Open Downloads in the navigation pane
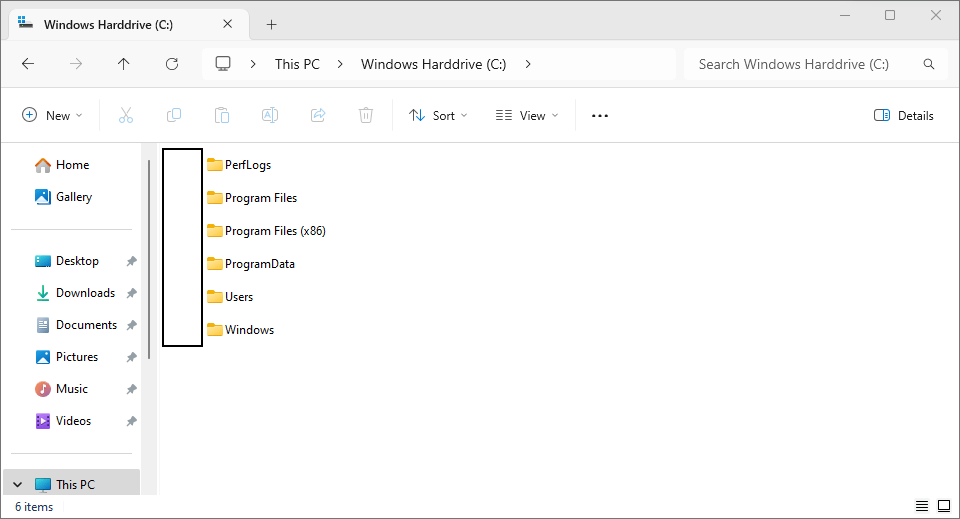 pyautogui.click(x=75, y=293)
